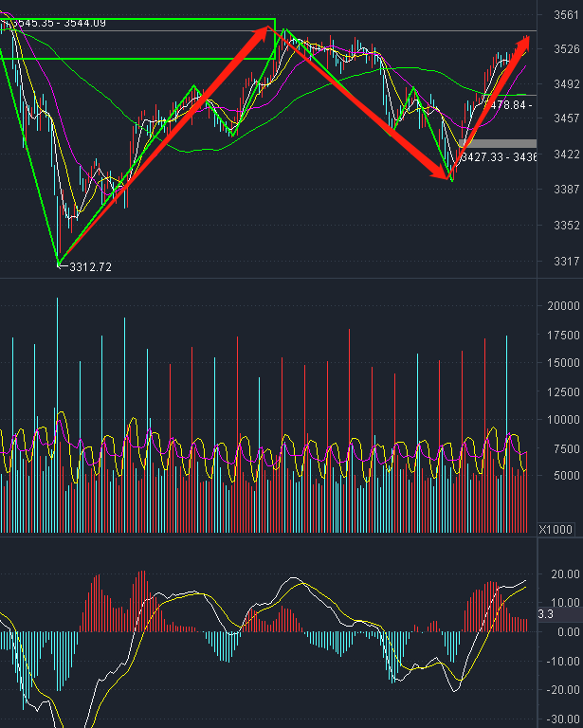Click the gray gap zone bar near 3427
The width and height of the screenshot is (583, 728).
pyautogui.click(x=498, y=143)
